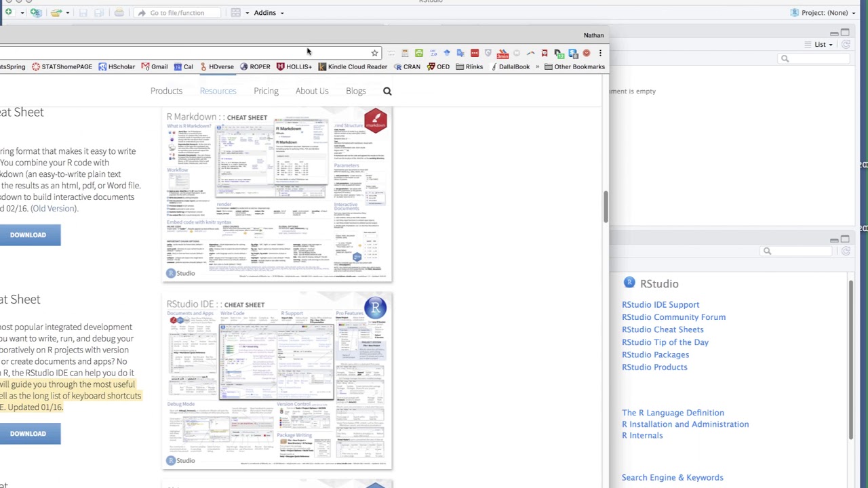Open RStudio IDE Support link
The width and height of the screenshot is (868, 488).
coord(660,305)
